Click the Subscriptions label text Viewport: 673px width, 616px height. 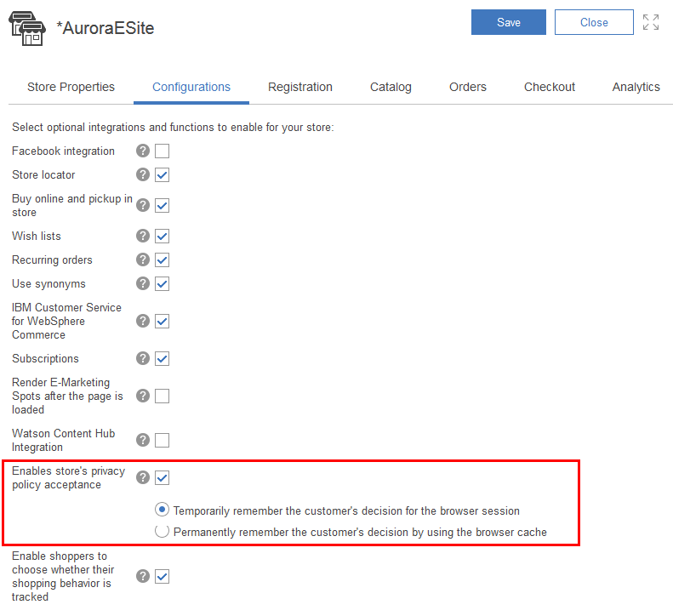pyautogui.click(x=45, y=358)
